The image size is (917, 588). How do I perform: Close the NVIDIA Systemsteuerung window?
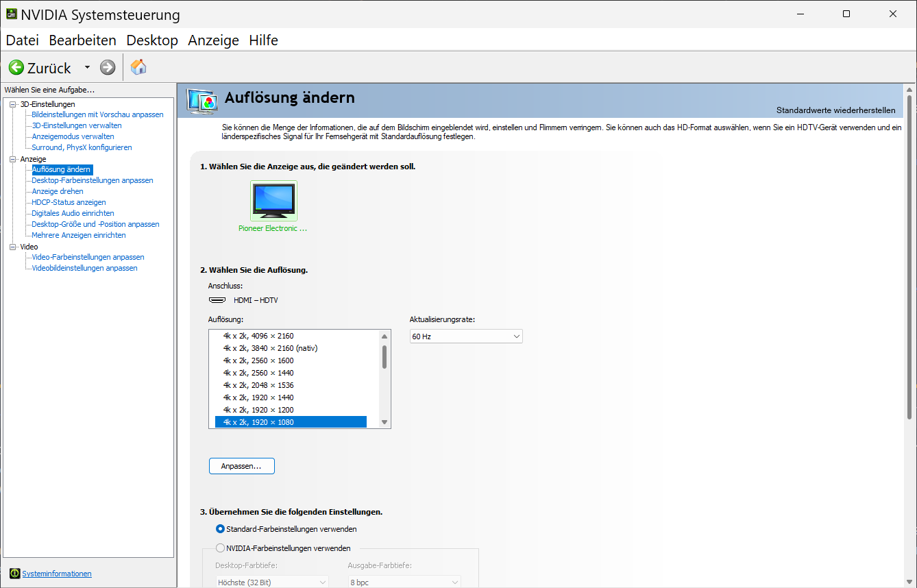click(893, 14)
